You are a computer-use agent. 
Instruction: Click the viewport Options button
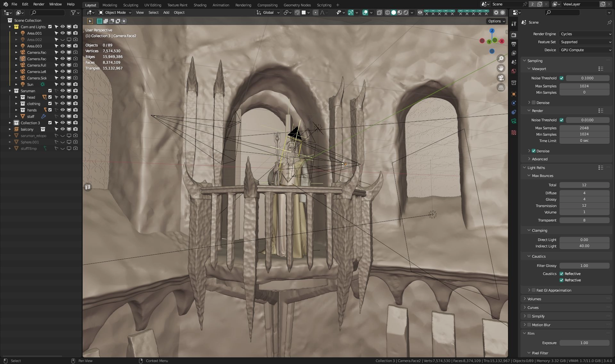[496, 21]
